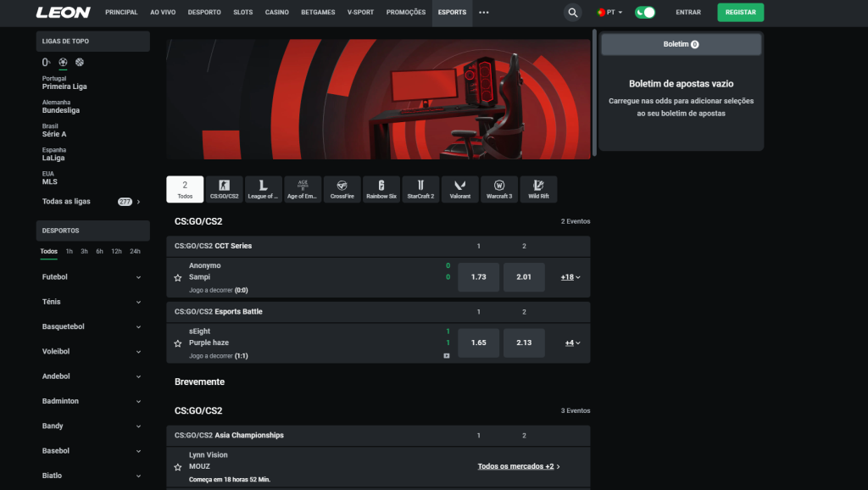
Task: Expand +18 markets for Anonymo match
Action: [x=570, y=277]
